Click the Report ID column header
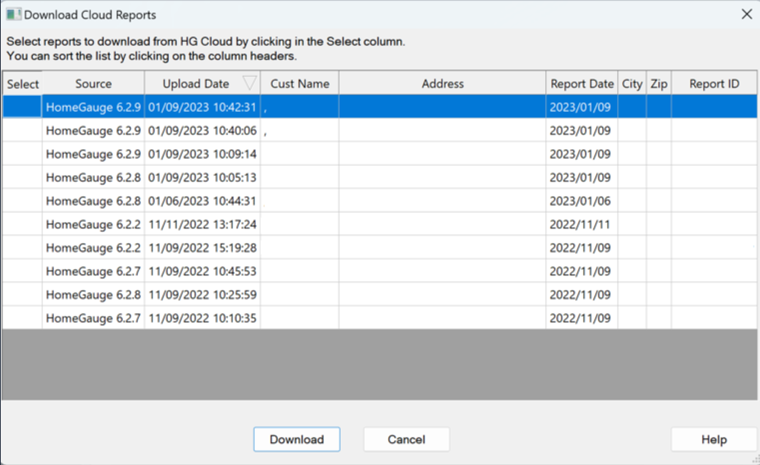 point(714,84)
